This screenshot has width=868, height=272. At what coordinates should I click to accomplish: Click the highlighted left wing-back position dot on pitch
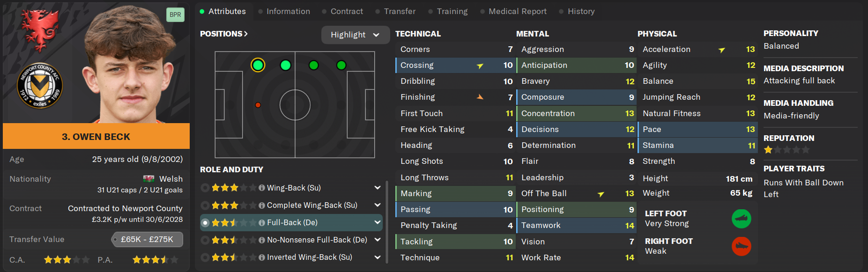pos(258,65)
